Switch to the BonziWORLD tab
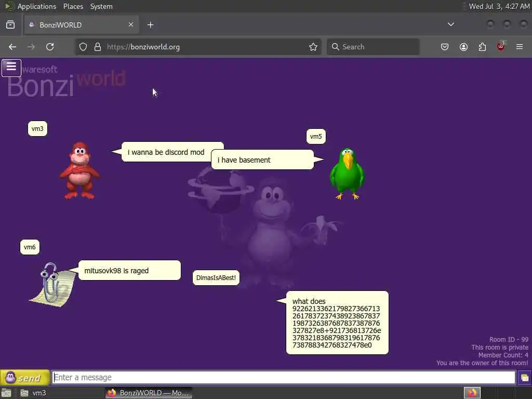 click(81, 25)
